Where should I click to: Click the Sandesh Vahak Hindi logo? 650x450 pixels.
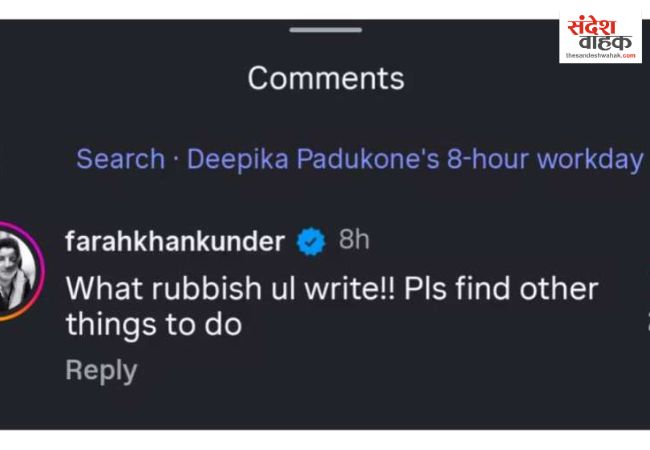pos(600,32)
